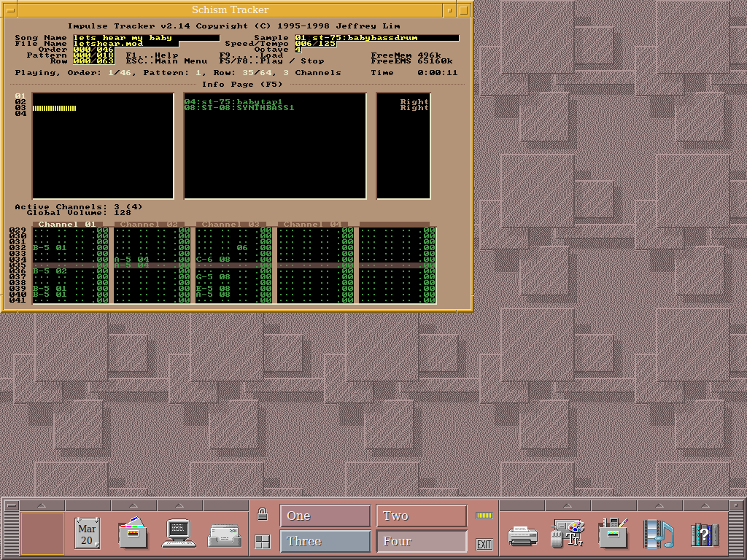The image size is (747, 560).
Task: Expand subpanel arrow above printer icon
Action: (x=522, y=505)
